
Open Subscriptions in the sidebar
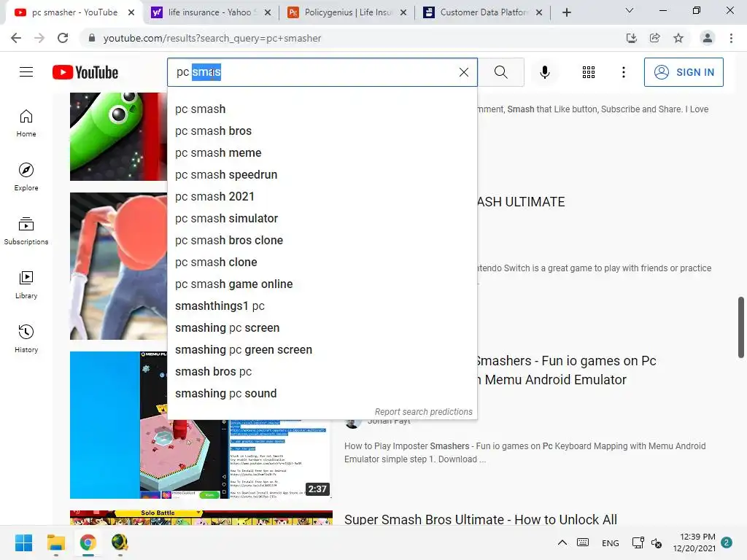[26, 231]
